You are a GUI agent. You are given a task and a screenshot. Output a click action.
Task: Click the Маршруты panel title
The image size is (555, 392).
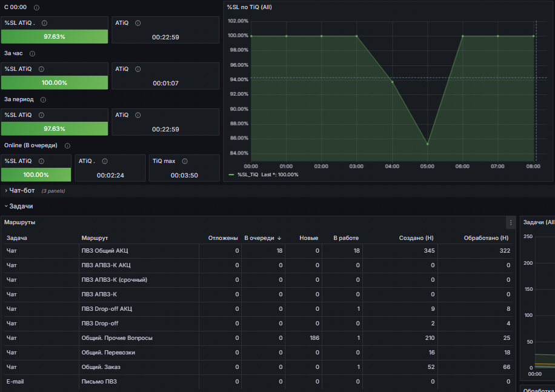[20, 222]
